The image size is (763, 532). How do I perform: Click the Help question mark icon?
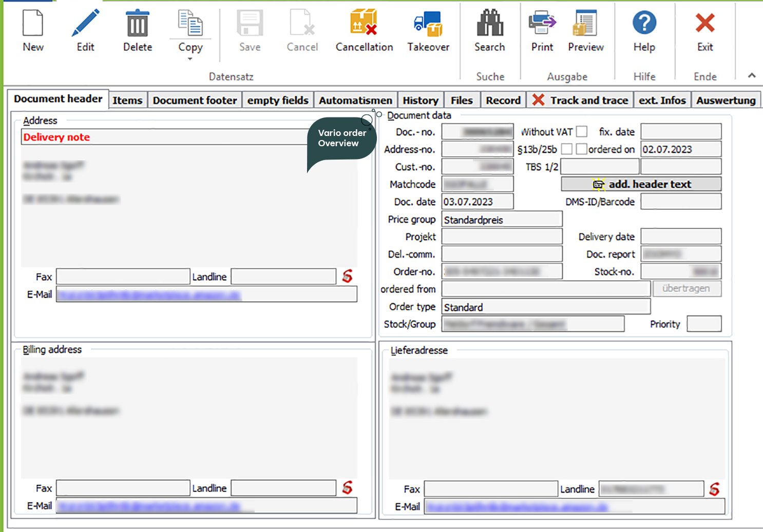click(644, 24)
